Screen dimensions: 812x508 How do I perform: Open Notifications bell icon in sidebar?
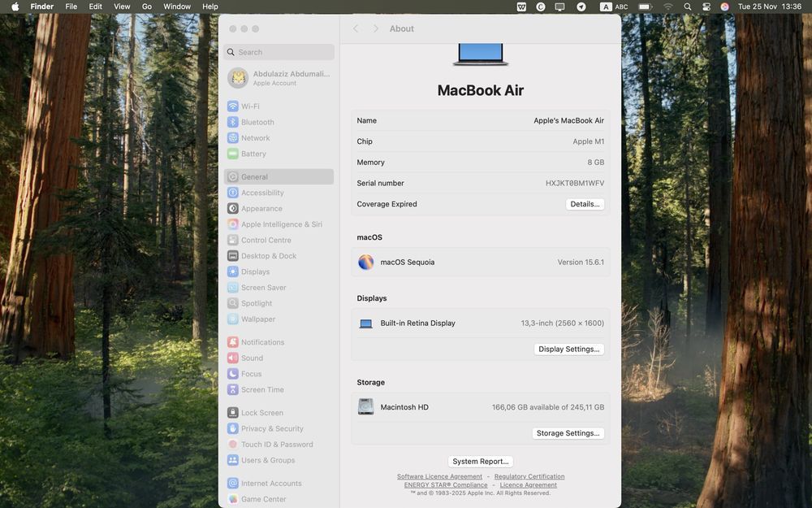[x=233, y=342]
